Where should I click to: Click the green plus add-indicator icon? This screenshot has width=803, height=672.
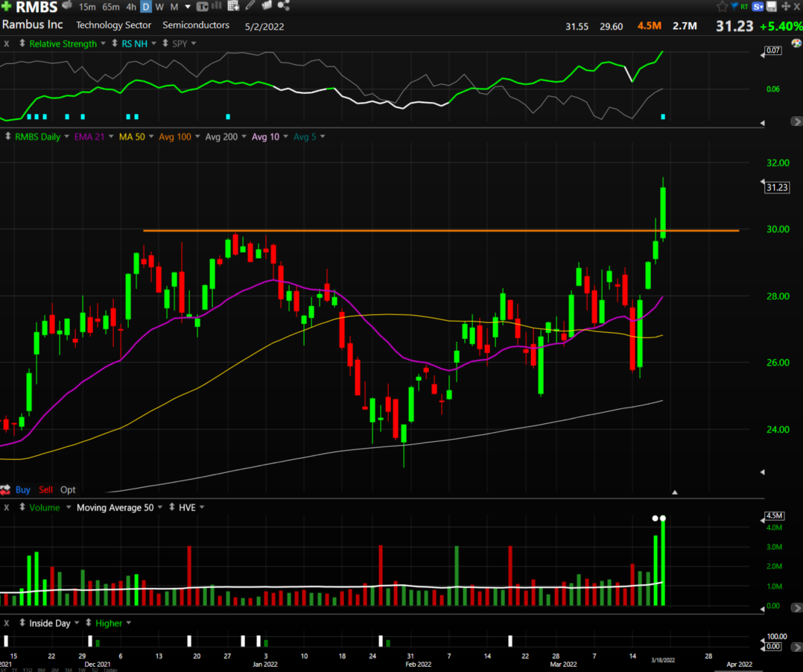coord(6,6)
